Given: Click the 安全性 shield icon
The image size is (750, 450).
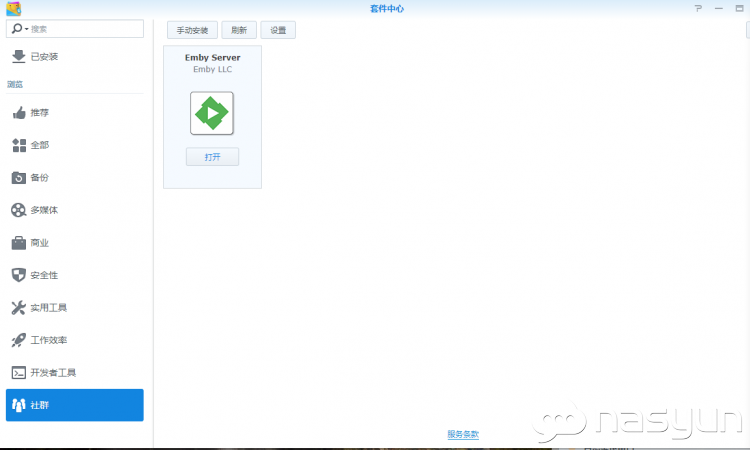Looking at the screenshot, I should [19, 275].
